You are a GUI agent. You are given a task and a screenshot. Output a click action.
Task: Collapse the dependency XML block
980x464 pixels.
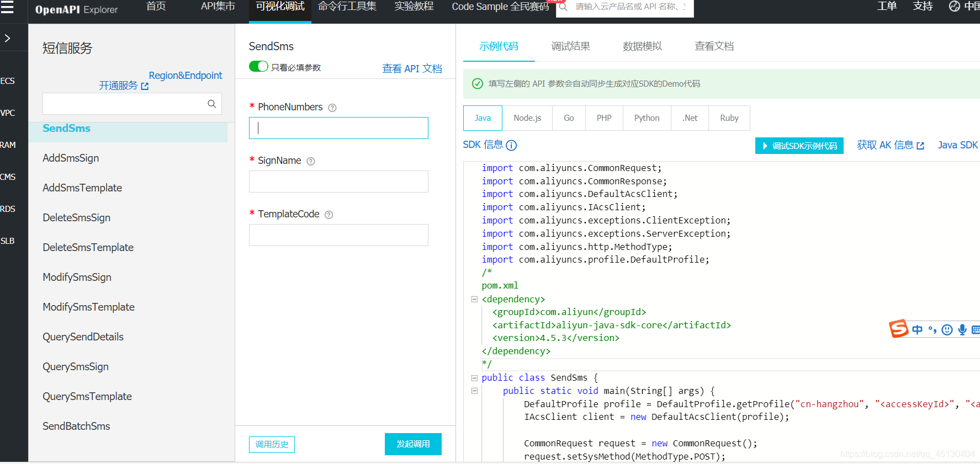pos(474,299)
